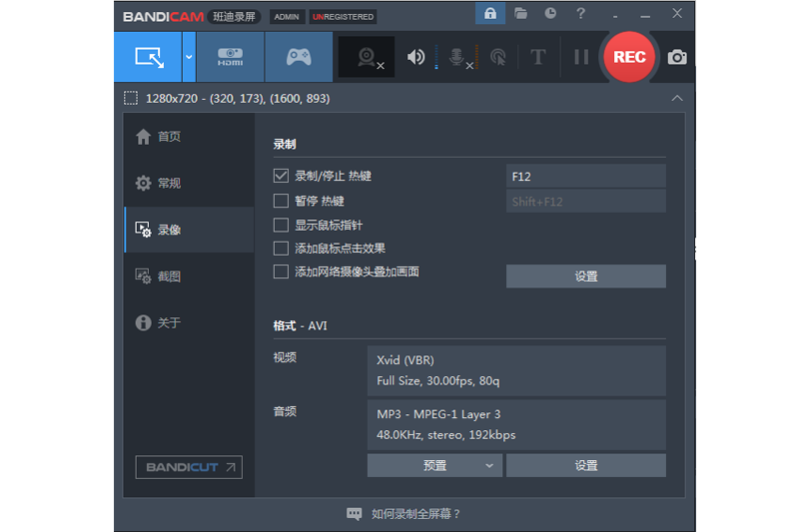This screenshot has height=532, width=799.
Task: Enable the 暂停 热键 checkbox
Action: (281, 201)
